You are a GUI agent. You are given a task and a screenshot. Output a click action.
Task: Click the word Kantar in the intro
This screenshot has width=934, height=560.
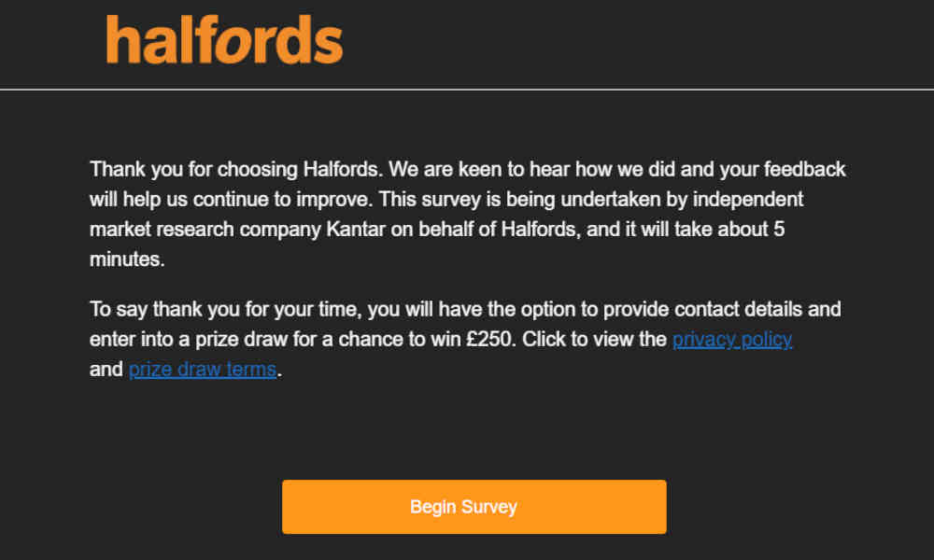(356, 229)
